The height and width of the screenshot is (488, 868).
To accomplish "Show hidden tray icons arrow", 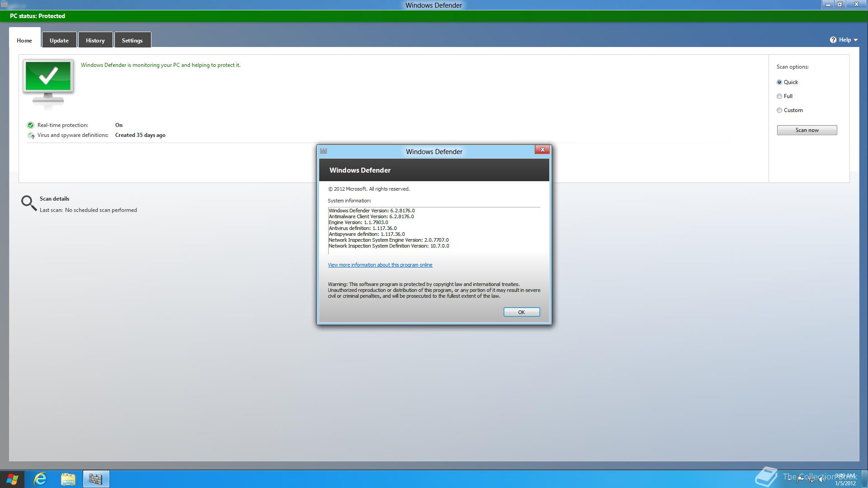I will coord(789,479).
